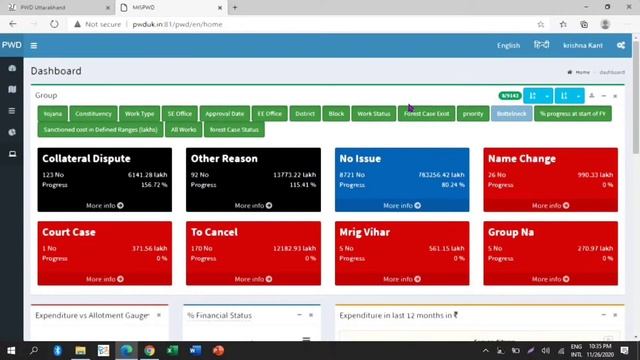Viewport: 640px width, 360px height.
Task: Close the Group panel
Action: point(615,96)
